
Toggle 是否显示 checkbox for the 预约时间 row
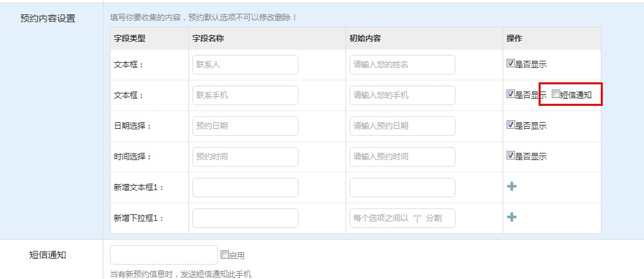[510, 156]
